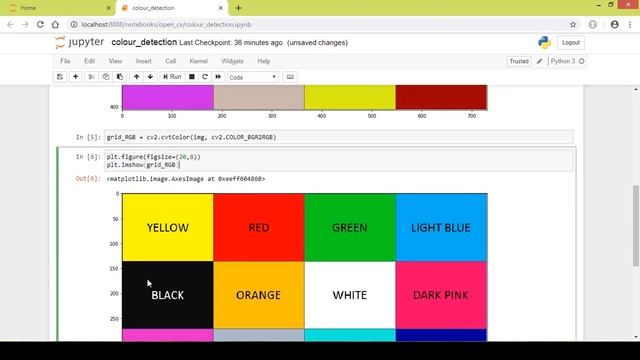Select the colour_detection browser tab
Image resolution: width=640 pixels, height=360 pixels.
pos(171,8)
